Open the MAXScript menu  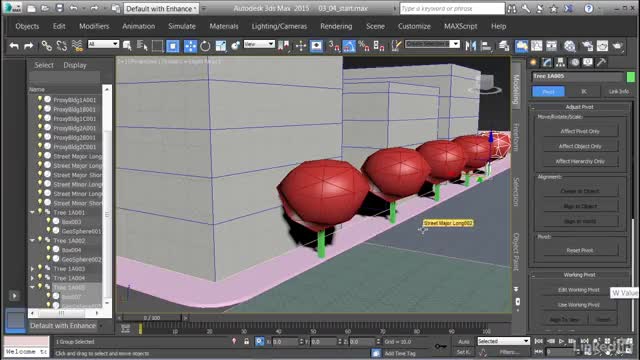pyautogui.click(x=460, y=26)
